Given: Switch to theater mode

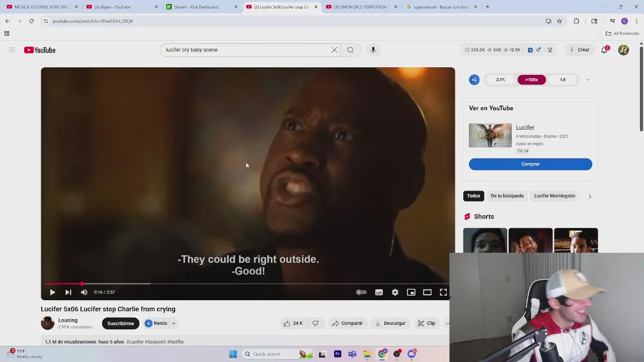Looking at the screenshot, I should pos(427,292).
